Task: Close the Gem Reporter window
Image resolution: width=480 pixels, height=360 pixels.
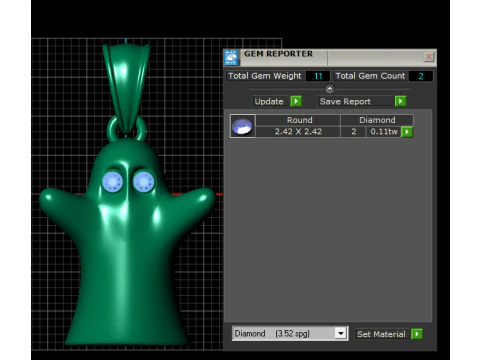Action: click(x=429, y=57)
